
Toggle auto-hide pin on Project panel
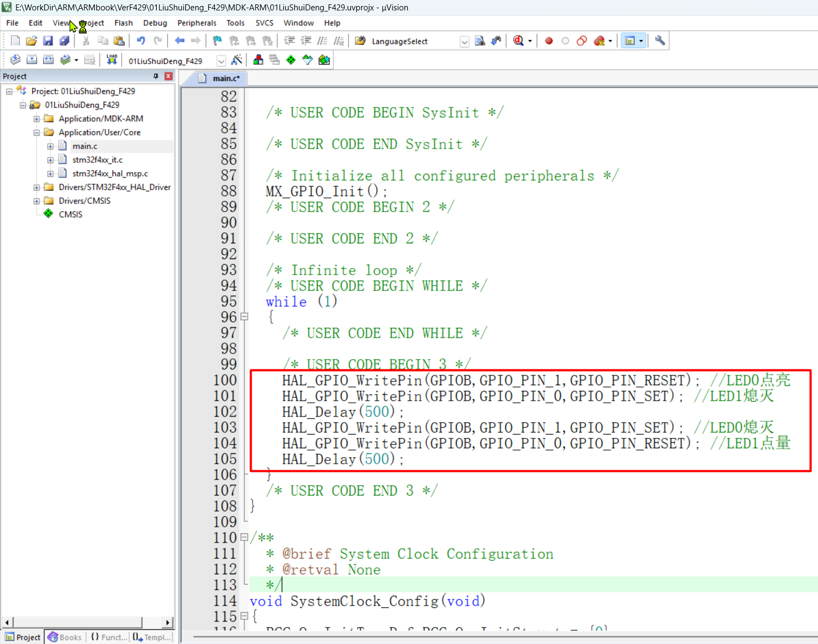click(156, 76)
